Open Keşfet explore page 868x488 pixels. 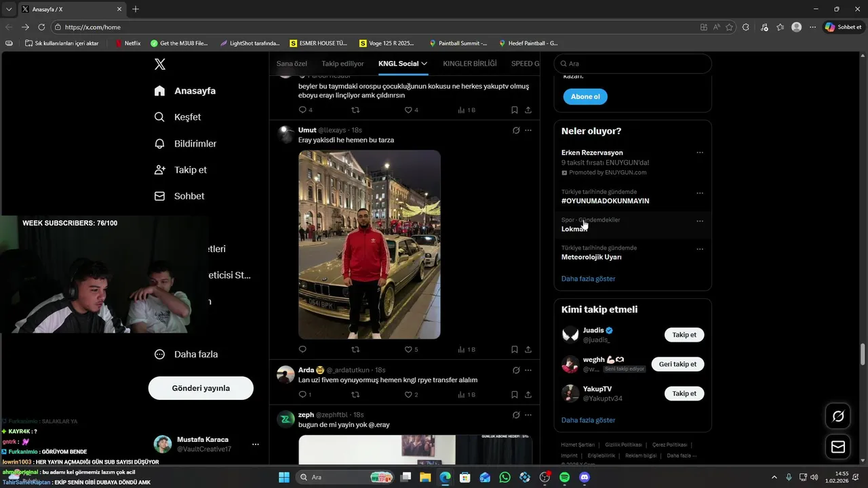[x=178, y=117]
